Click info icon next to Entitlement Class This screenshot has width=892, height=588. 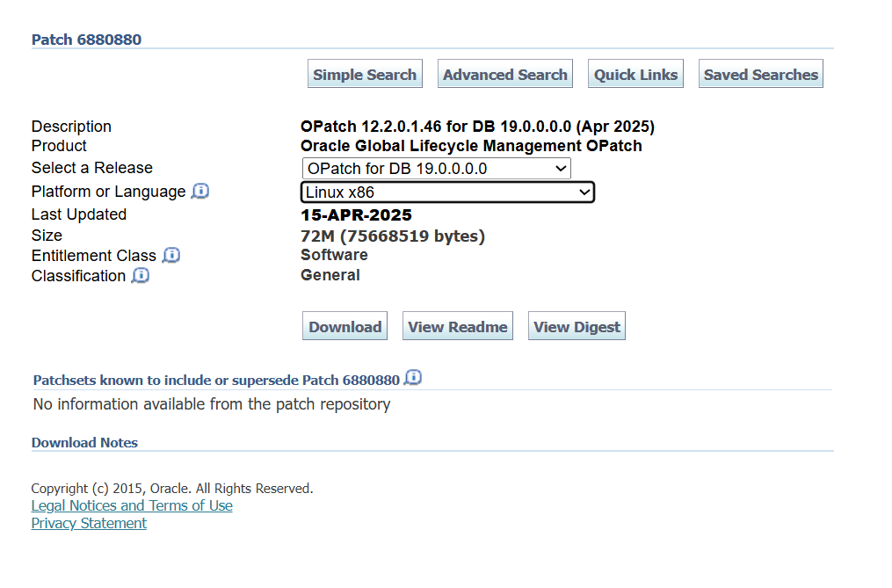click(171, 256)
